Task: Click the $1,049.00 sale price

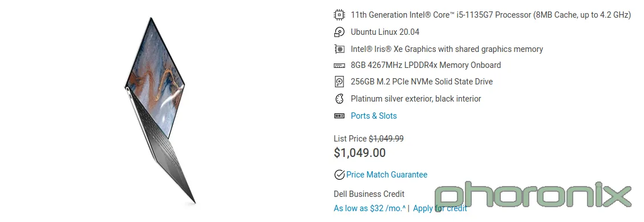Action: click(360, 153)
